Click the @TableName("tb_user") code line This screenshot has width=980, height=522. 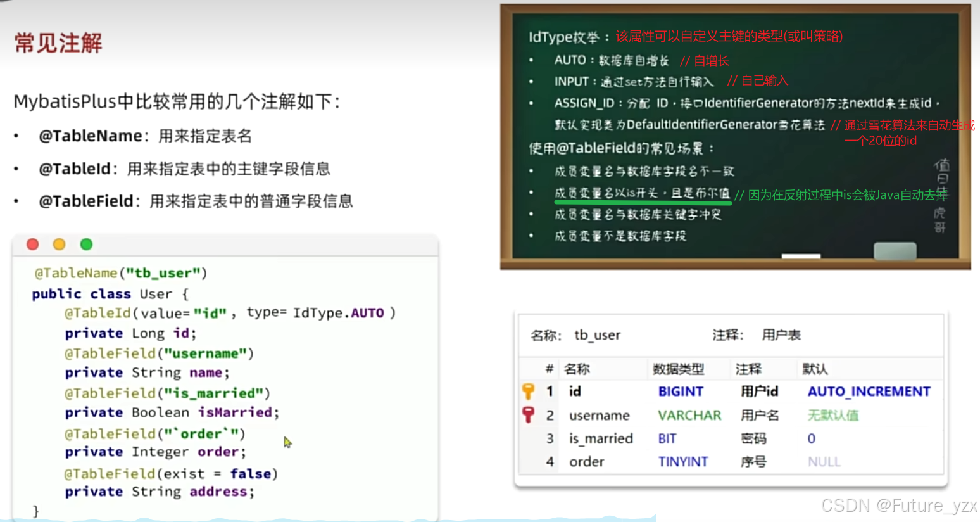121,273
